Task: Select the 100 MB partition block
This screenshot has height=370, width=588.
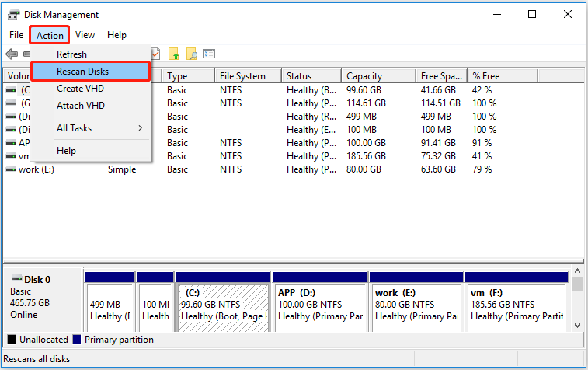Action: click(x=155, y=302)
